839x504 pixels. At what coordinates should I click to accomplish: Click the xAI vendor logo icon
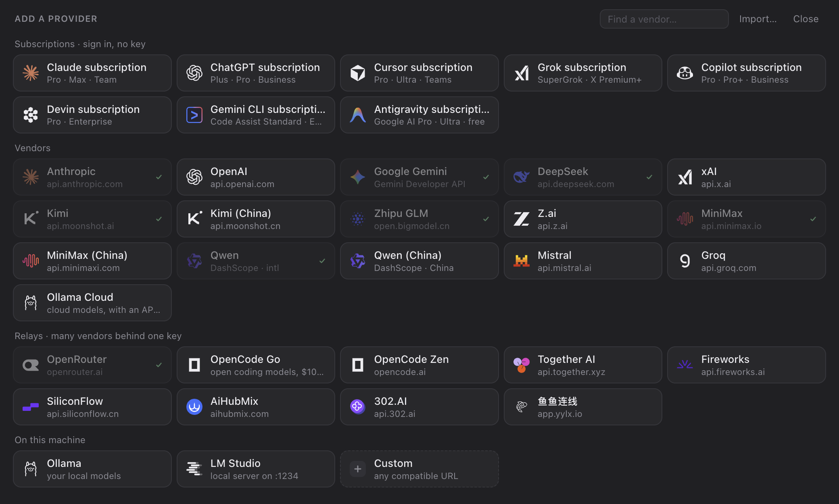(x=685, y=177)
